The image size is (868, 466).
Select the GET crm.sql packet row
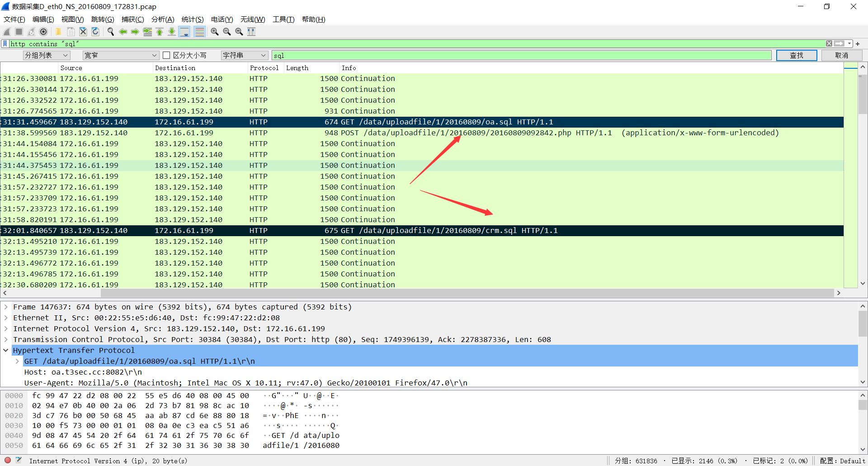(422, 231)
